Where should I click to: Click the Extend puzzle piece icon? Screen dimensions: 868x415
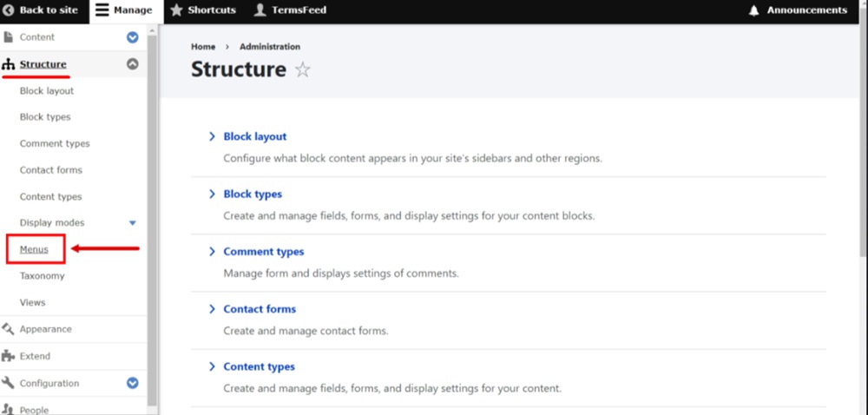[8, 356]
